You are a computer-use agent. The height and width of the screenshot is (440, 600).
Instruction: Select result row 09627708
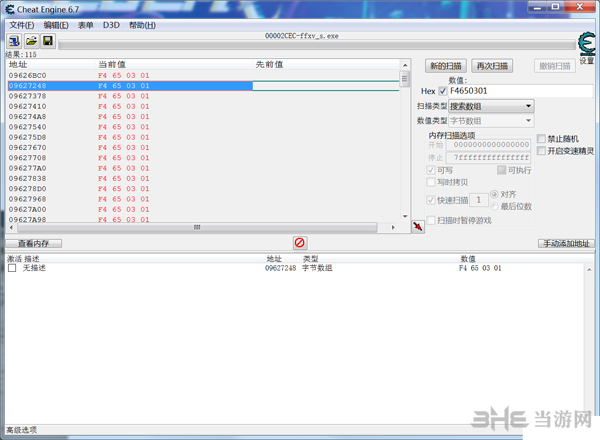coord(203,158)
